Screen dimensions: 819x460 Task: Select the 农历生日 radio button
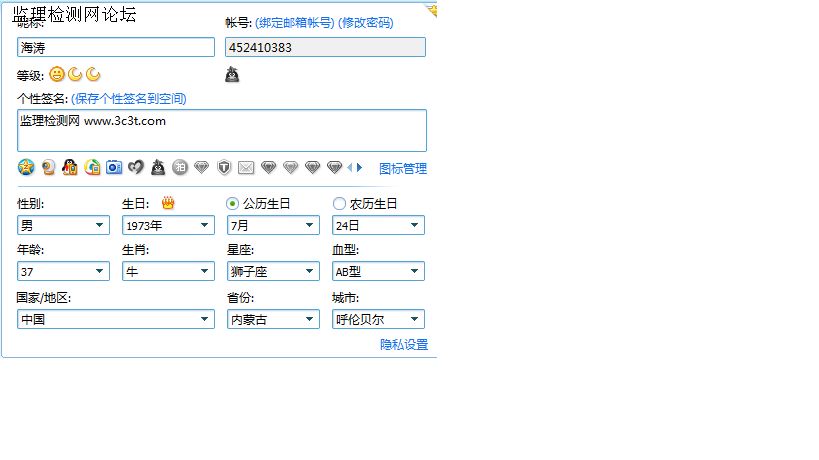pyautogui.click(x=339, y=203)
